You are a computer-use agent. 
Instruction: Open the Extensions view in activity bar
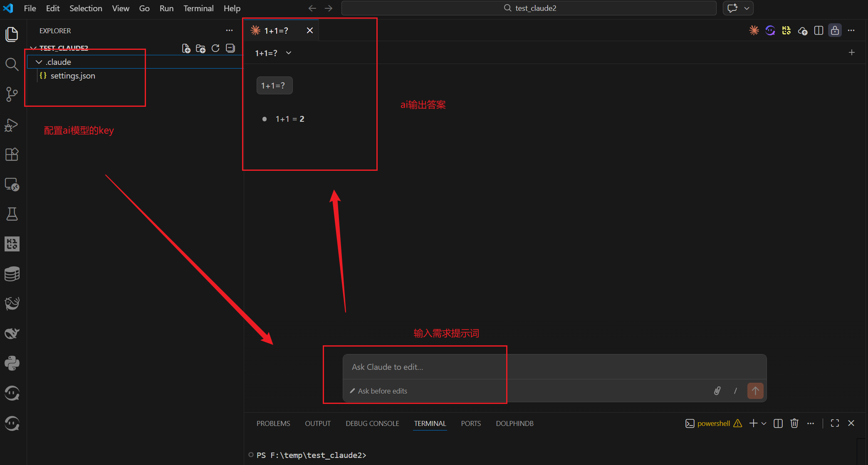[12, 154]
